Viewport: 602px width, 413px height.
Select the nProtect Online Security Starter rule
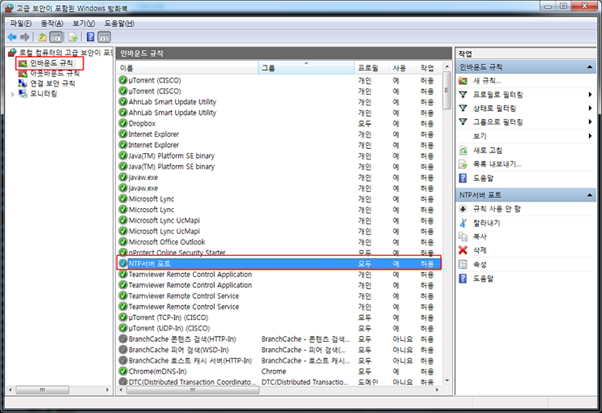[x=279, y=253]
